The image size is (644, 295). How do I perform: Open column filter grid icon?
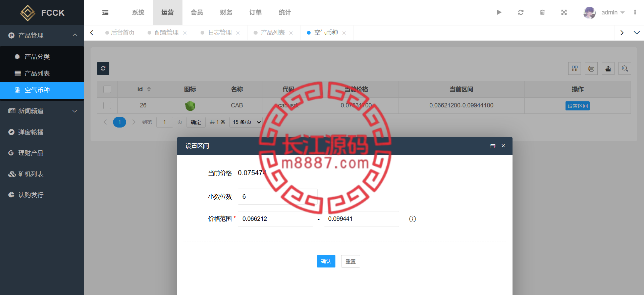(575, 68)
